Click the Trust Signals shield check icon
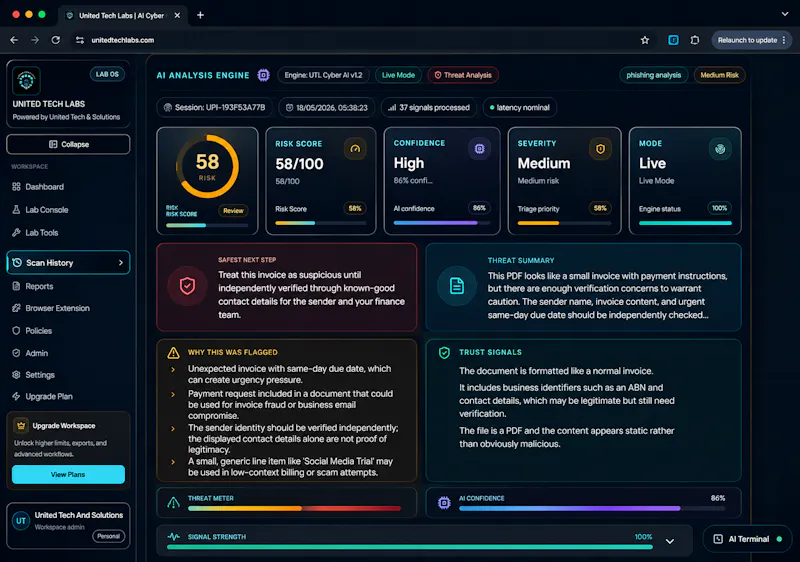 [444, 352]
